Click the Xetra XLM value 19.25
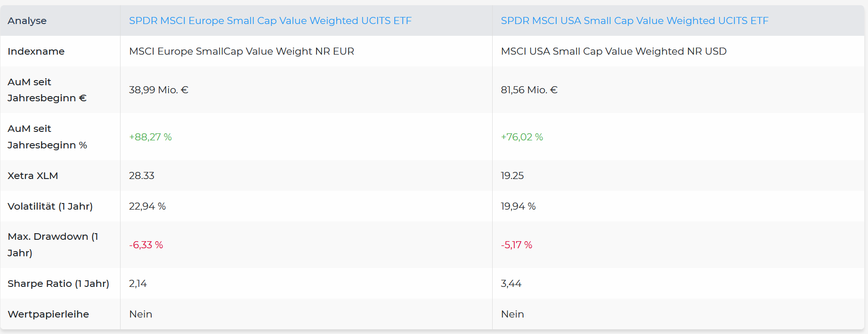 point(512,176)
